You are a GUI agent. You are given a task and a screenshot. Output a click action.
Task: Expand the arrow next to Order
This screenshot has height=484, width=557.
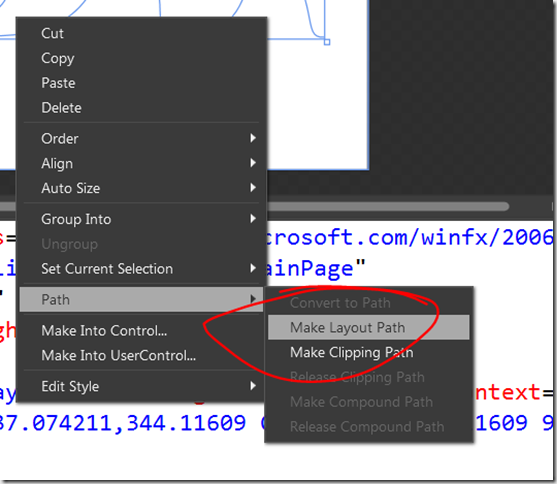tap(253, 138)
